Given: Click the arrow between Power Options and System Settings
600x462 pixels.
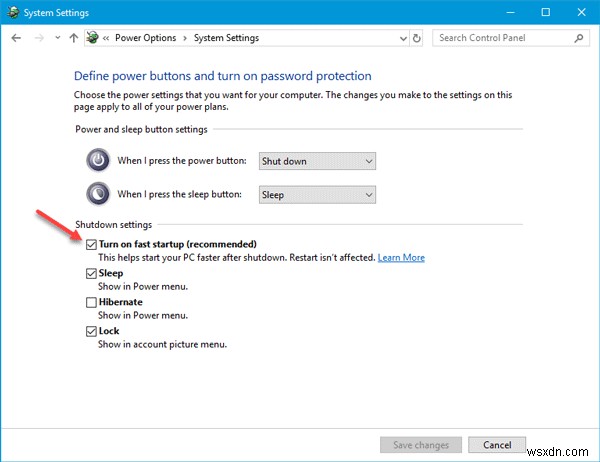Looking at the screenshot, I should click(x=185, y=38).
